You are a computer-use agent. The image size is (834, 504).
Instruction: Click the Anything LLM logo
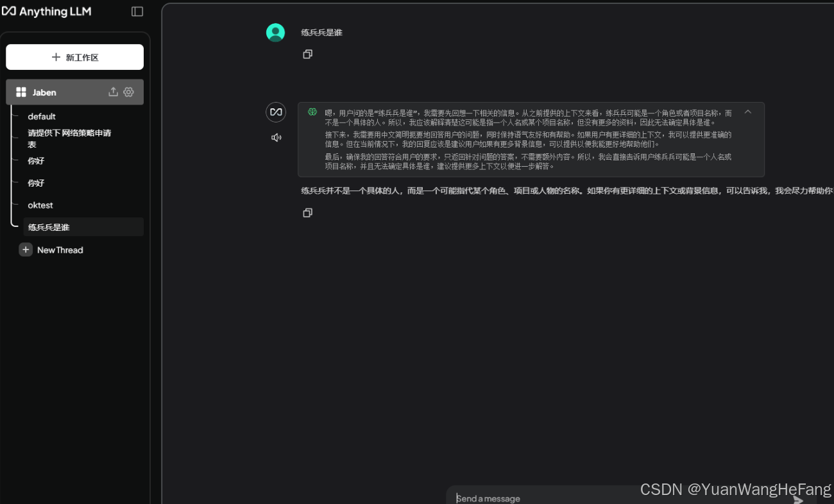click(x=47, y=11)
